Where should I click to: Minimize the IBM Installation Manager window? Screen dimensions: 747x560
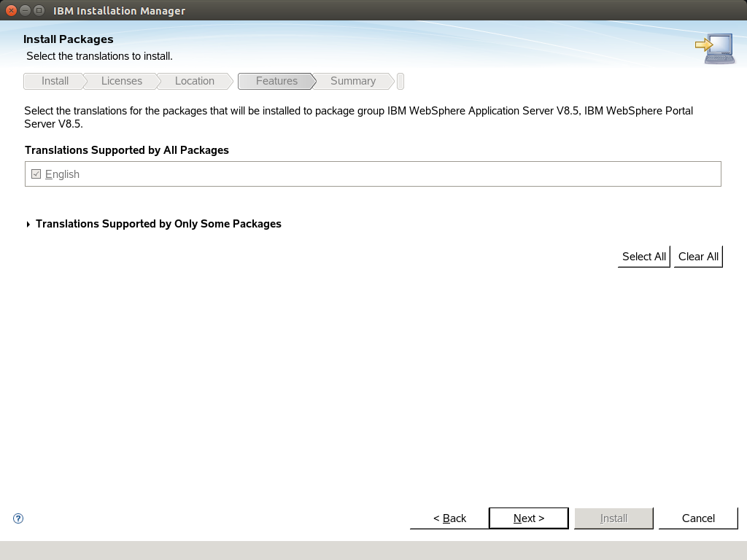(26, 10)
